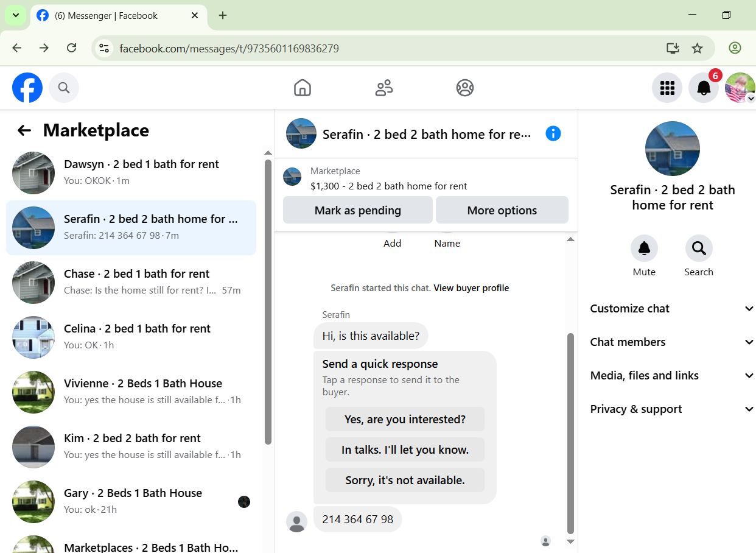Open the nine-dot menu grid icon
This screenshot has width=756, height=553.
667,88
